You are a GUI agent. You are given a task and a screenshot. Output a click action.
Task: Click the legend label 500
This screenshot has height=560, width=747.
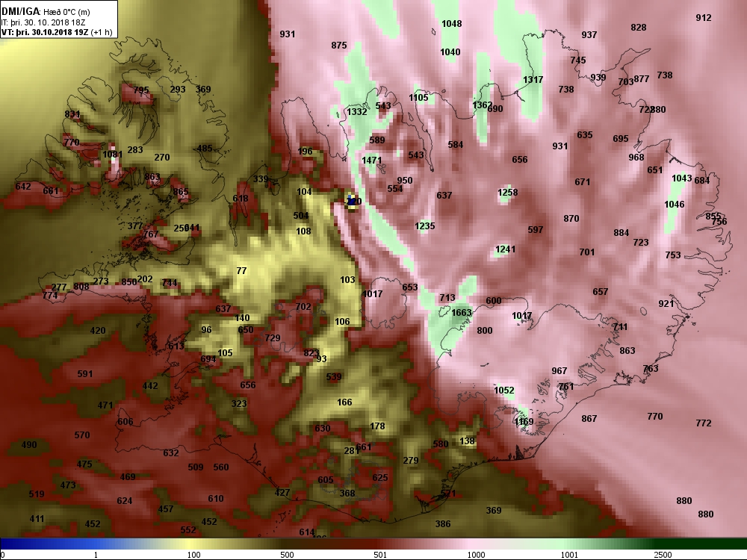pyautogui.click(x=287, y=555)
